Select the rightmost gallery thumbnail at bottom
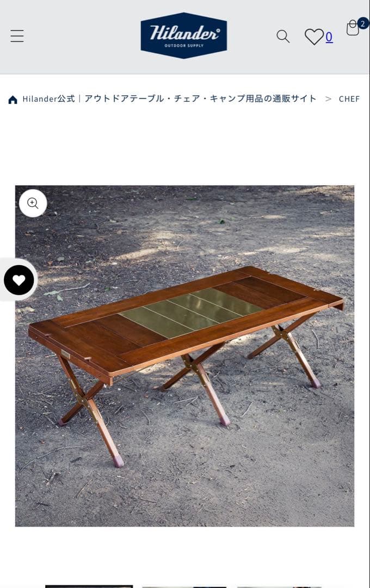Screen dimensions: 370x588 [279, 586]
